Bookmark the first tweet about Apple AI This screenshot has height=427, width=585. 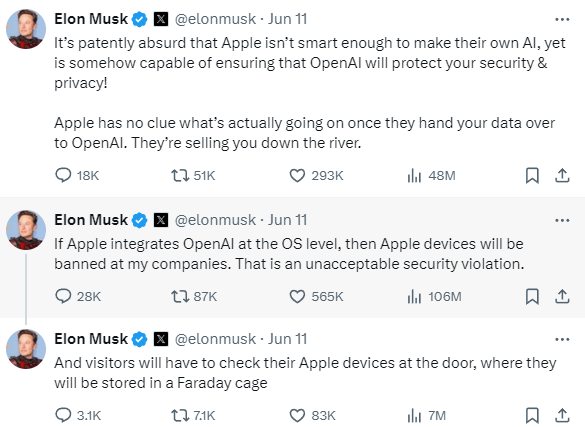[532, 175]
